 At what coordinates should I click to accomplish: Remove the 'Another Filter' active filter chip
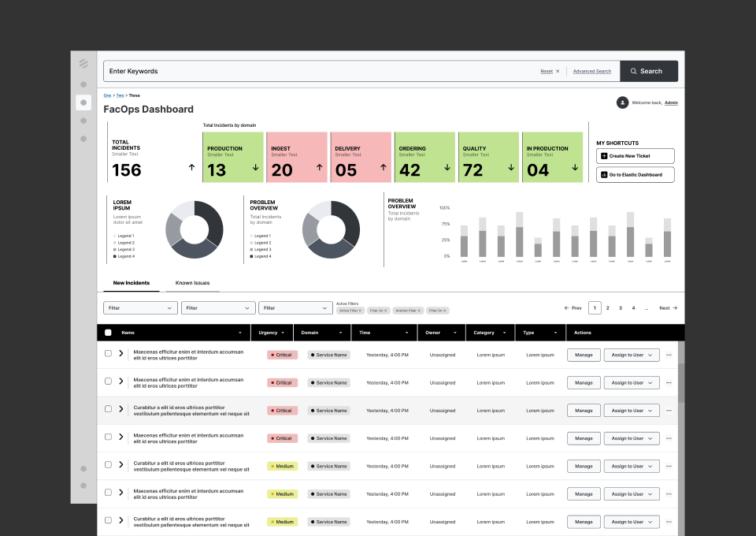pos(419,311)
